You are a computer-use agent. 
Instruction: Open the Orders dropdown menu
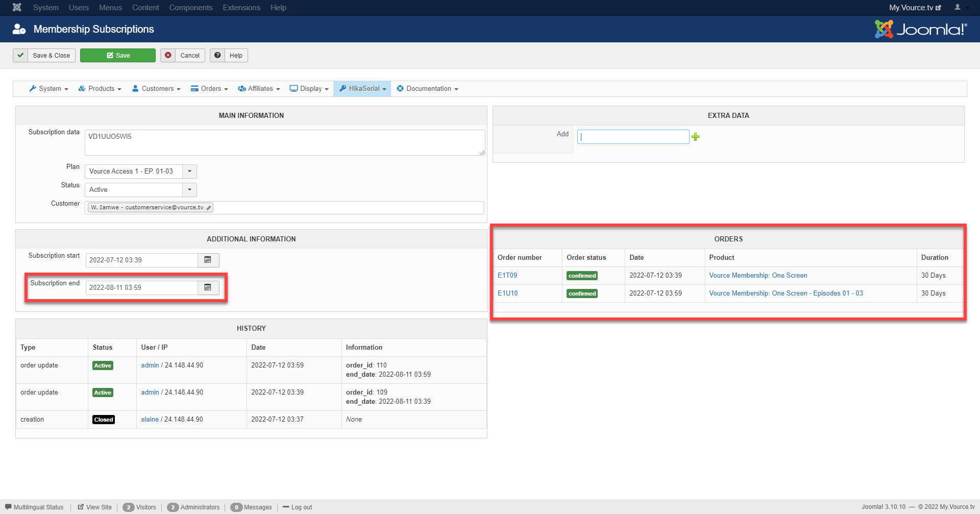209,89
